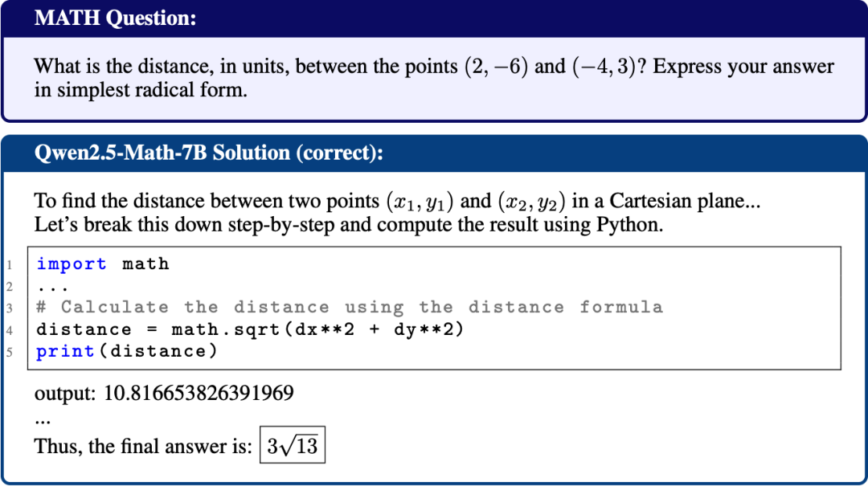The height and width of the screenshot is (486, 868).
Task: Click the word 'Python' in the solution
Action: point(627,225)
